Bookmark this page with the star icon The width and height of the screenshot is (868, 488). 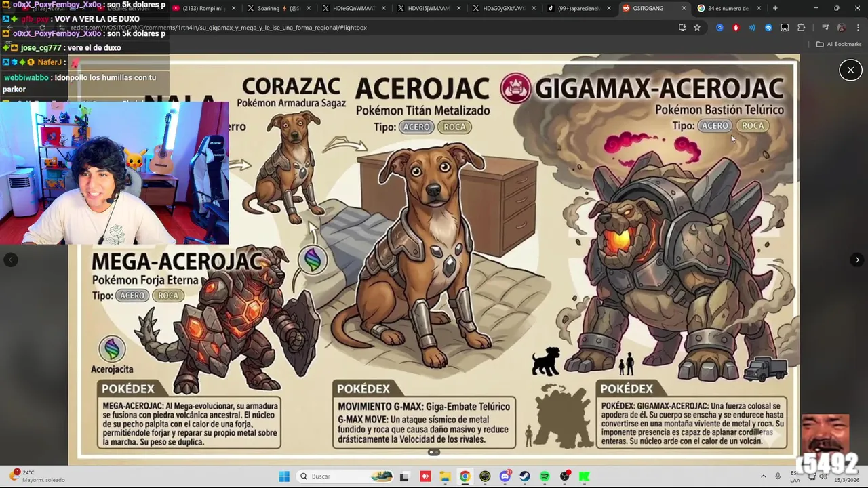(x=697, y=28)
